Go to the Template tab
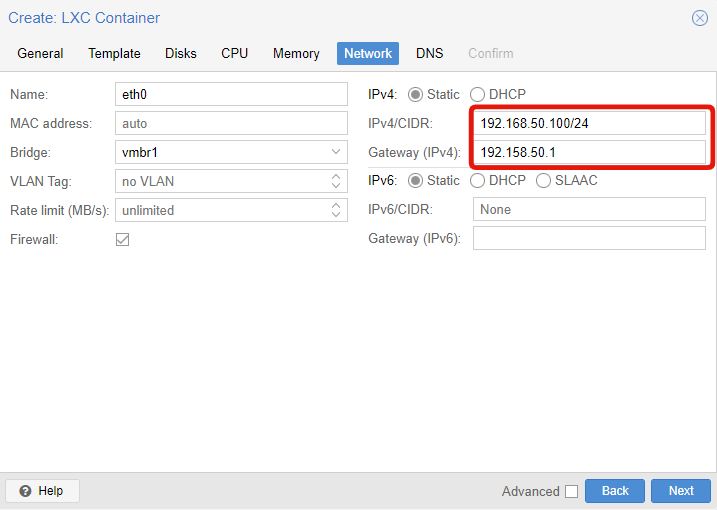This screenshot has width=717, height=510. tap(114, 54)
